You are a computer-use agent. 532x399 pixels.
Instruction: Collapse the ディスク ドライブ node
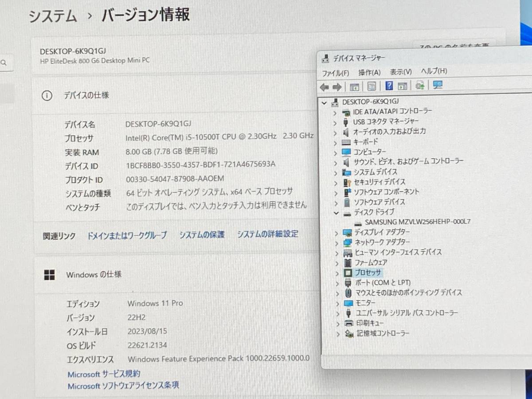(x=336, y=212)
